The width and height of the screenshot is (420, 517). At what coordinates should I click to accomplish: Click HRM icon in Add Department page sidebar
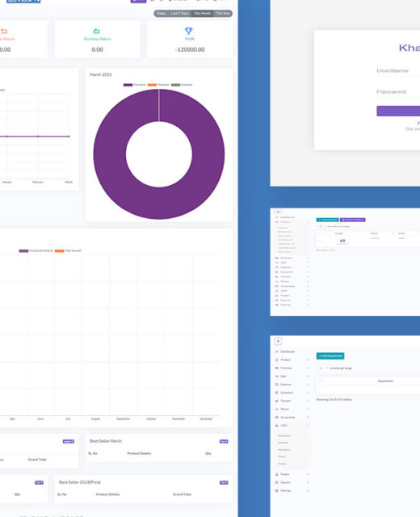pos(277,426)
